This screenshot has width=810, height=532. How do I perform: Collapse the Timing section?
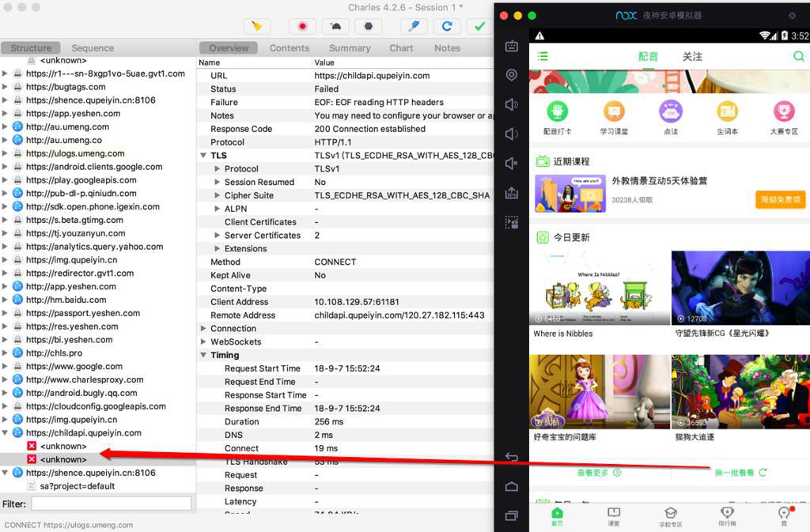tap(203, 355)
